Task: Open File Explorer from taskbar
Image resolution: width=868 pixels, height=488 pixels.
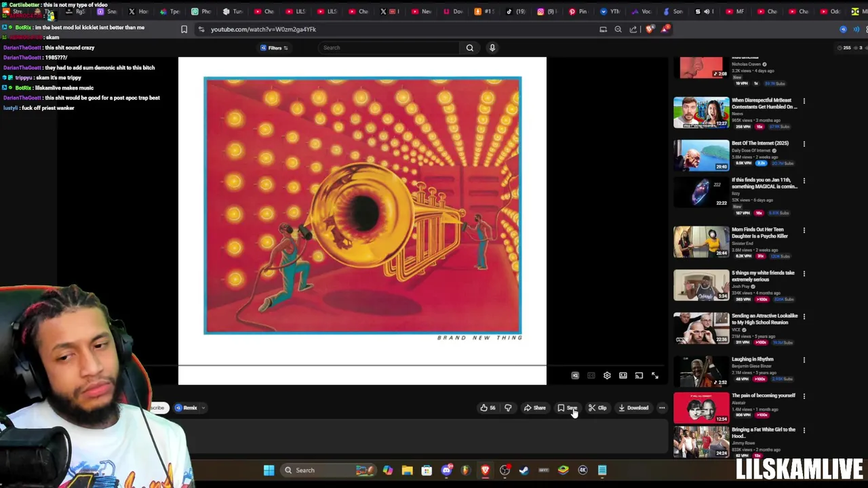Action: (407, 470)
